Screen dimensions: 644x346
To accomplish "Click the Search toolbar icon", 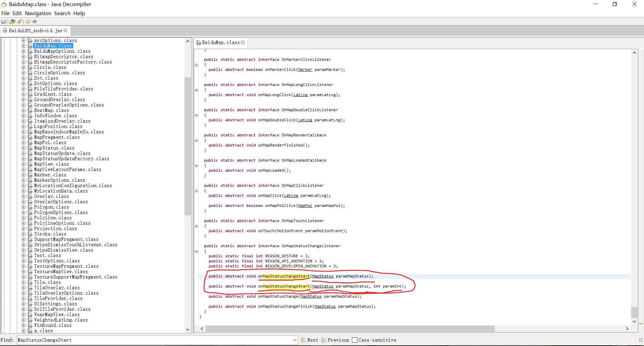I will pyautogui.click(x=19, y=21).
